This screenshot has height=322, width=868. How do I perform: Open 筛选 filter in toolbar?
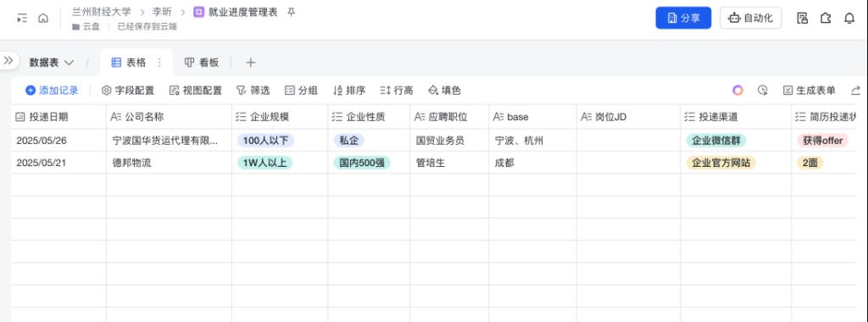[x=253, y=91]
